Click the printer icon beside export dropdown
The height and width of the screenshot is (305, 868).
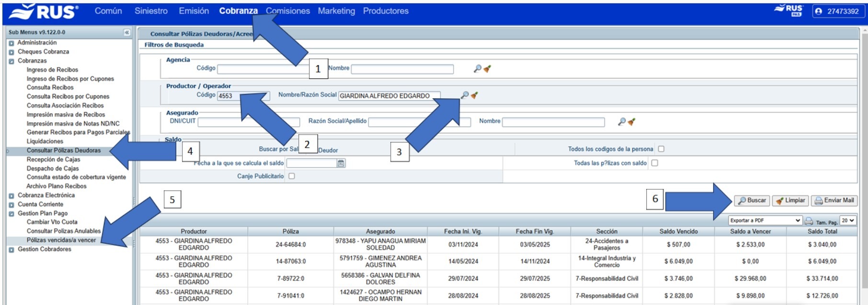[x=809, y=221]
